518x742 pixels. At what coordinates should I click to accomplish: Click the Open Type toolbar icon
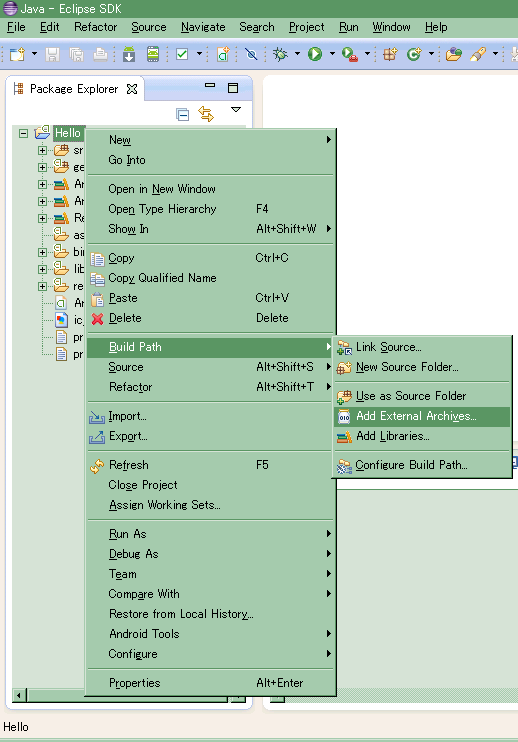pyautogui.click(x=453, y=54)
